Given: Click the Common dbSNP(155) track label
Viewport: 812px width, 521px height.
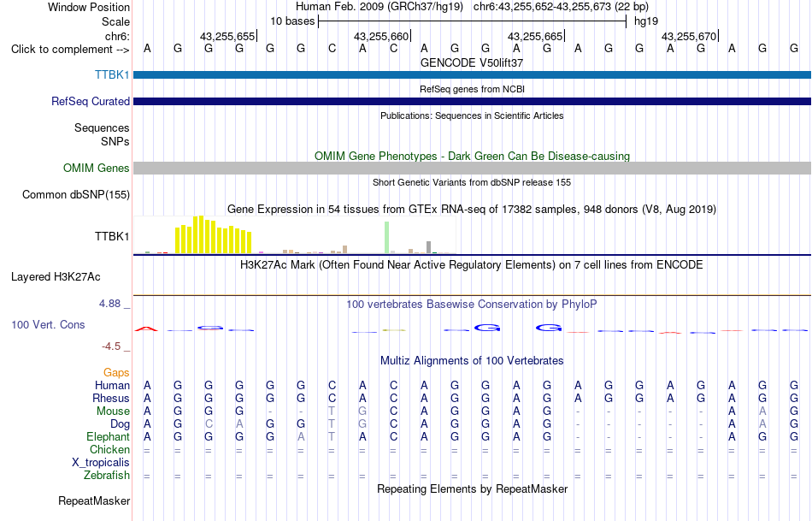Looking at the screenshot, I should (75, 194).
